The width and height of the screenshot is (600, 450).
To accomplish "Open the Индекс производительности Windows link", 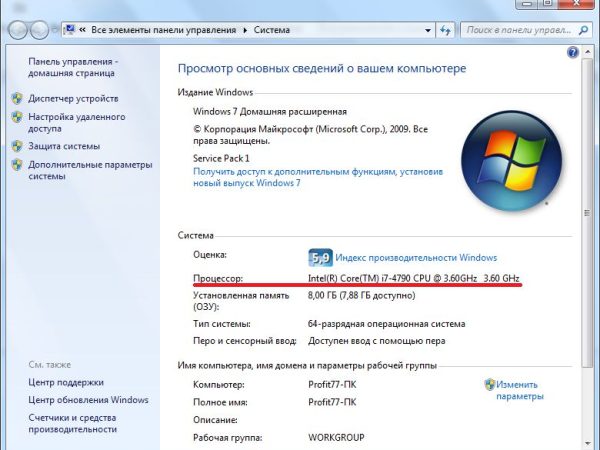I will [x=416, y=257].
